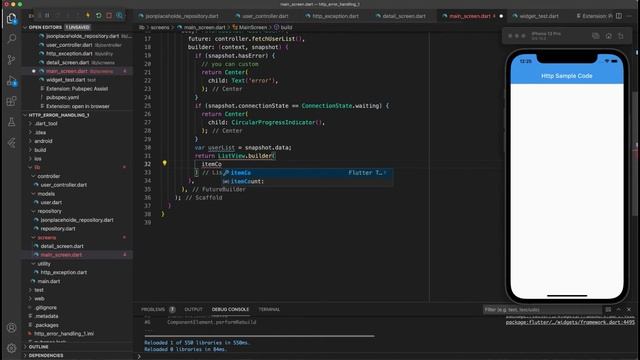Click the simulator rotate device icon
This screenshot has width=640, height=360.
pyautogui.click(x=621, y=36)
